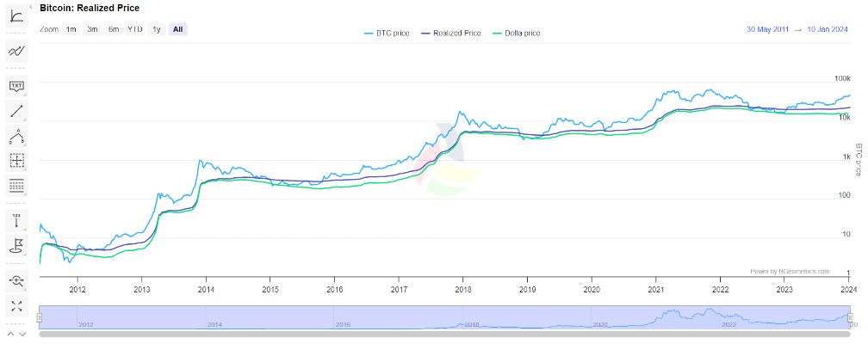
Task: Pick the ABC pattern drawing tool
Action: click(16, 136)
